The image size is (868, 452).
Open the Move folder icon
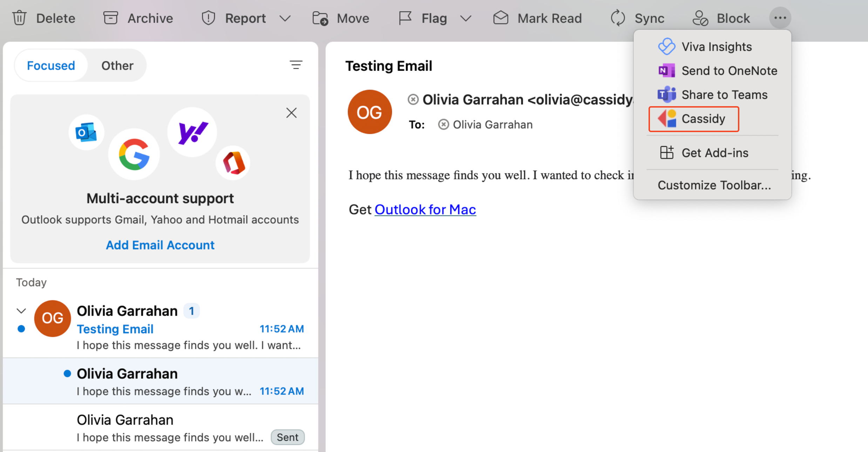[320, 18]
